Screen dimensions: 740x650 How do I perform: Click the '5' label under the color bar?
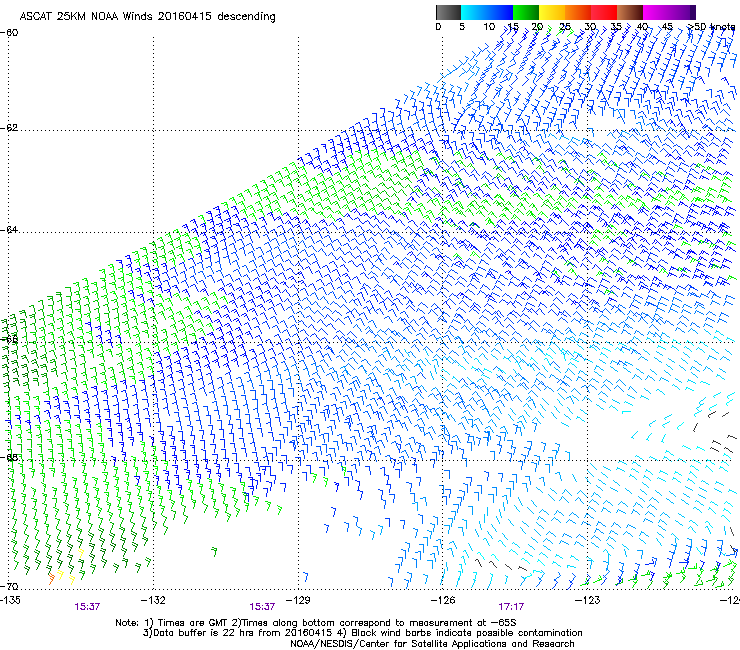click(x=462, y=27)
